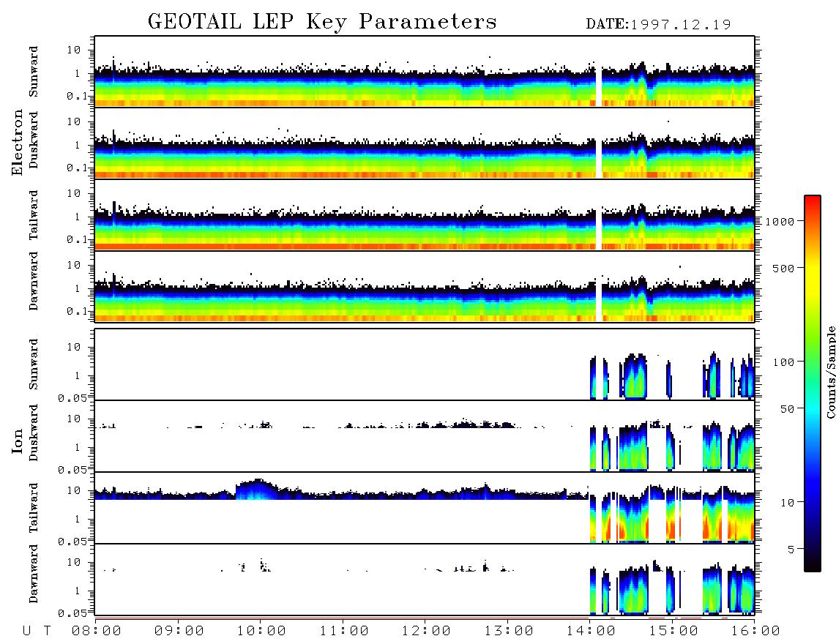Click the 08:00 time tick label

tap(97, 631)
